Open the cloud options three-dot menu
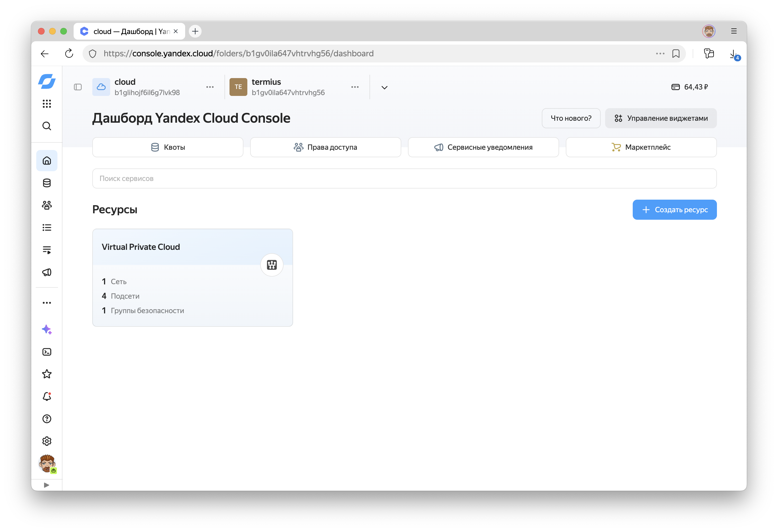This screenshot has width=778, height=532. [210, 87]
